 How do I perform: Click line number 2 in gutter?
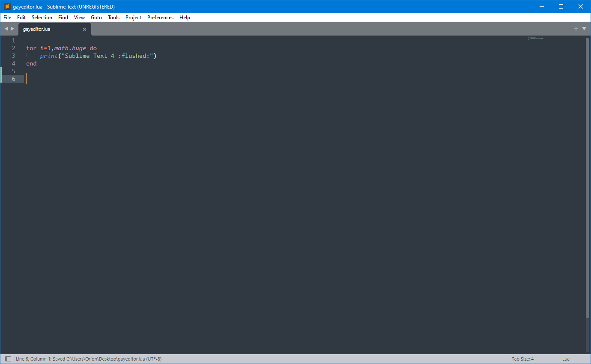pyautogui.click(x=13, y=48)
